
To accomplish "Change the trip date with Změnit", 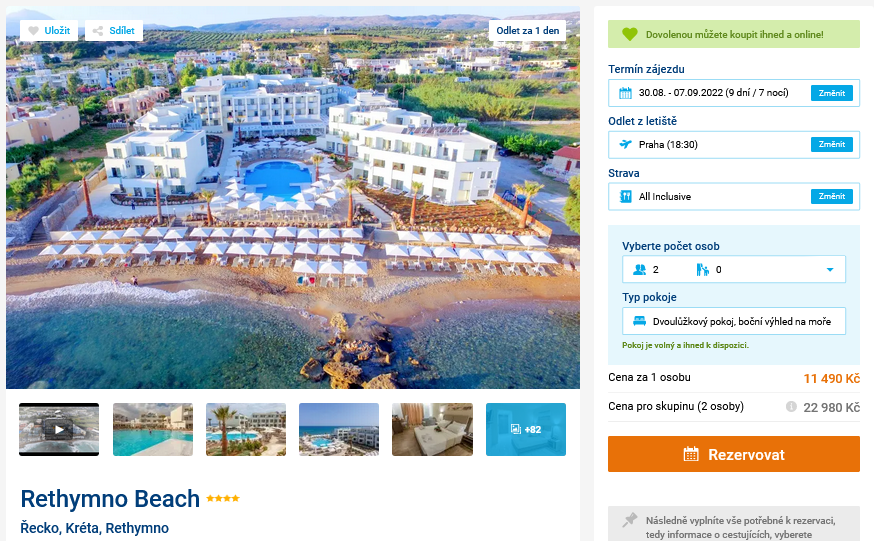I will coord(832,93).
